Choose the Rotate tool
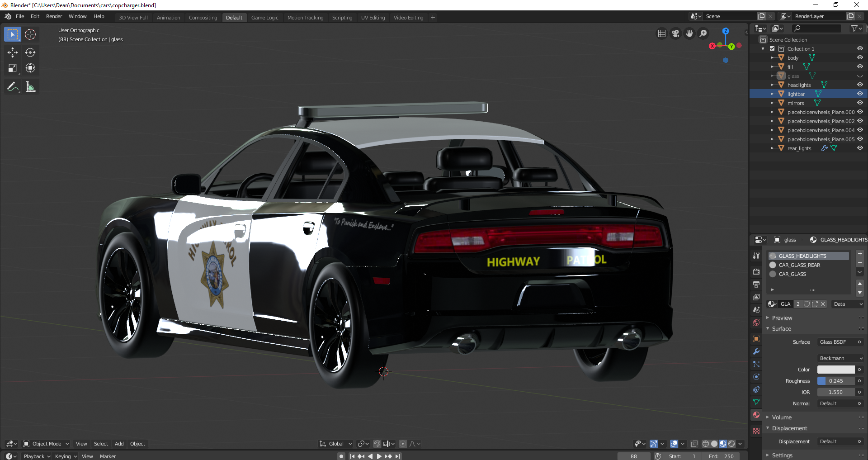The height and width of the screenshot is (460, 868). (30, 52)
